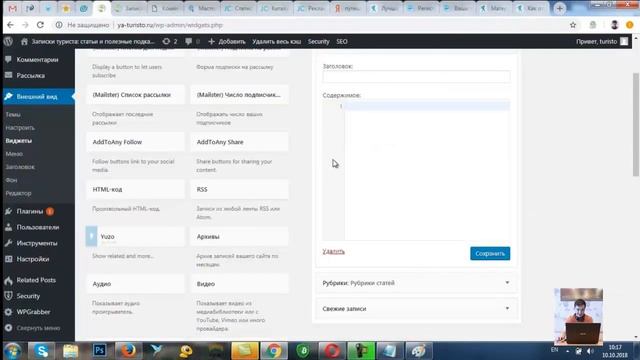Open WordPress logo menu in admin bar

[x=9, y=41]
